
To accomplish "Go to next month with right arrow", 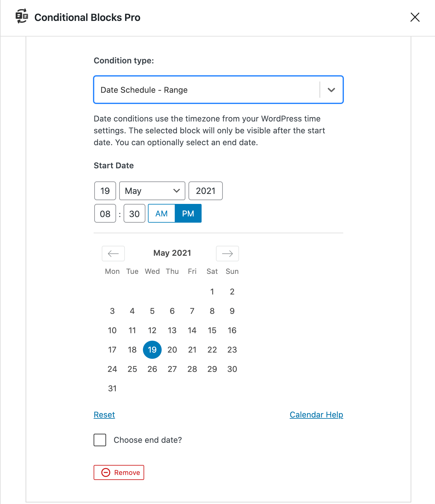I will point(227,254).
